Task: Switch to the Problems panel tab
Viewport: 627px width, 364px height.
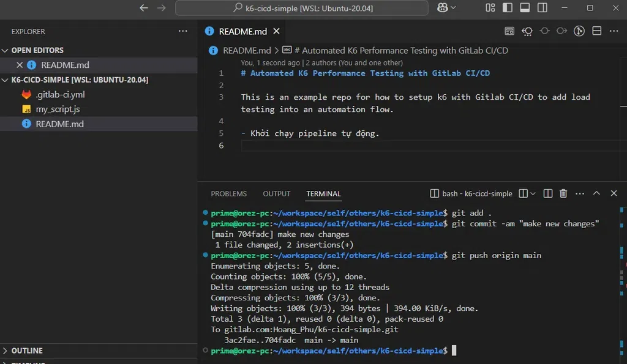Action: (229, 194)
